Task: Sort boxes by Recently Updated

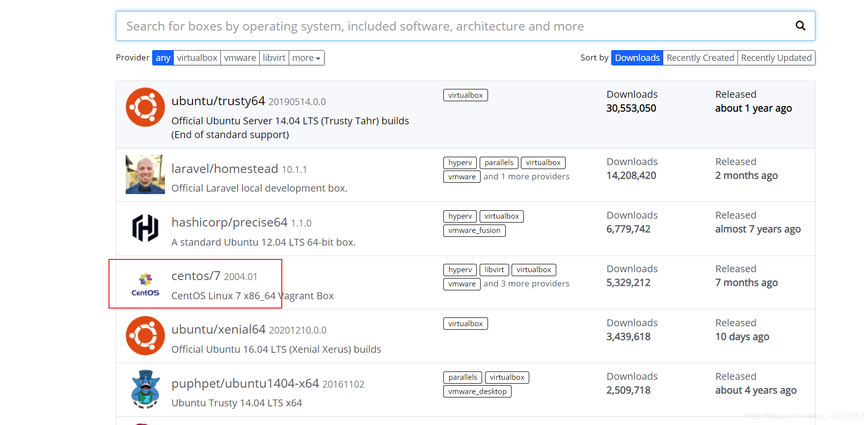Action: (776, 58)
